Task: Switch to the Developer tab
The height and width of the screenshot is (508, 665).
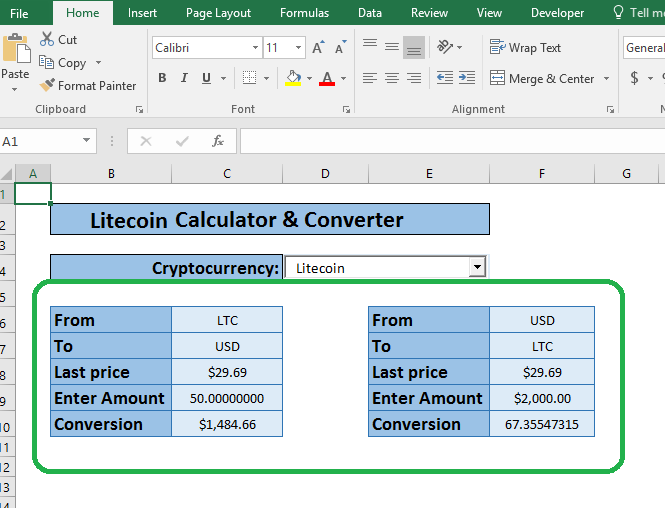Action: [x=557, y=13]
